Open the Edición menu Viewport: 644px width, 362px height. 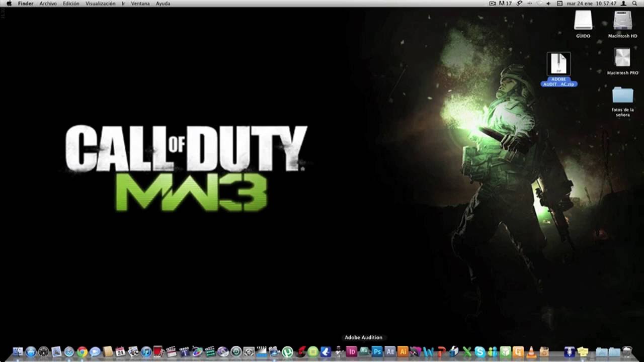tap(71, 4)
